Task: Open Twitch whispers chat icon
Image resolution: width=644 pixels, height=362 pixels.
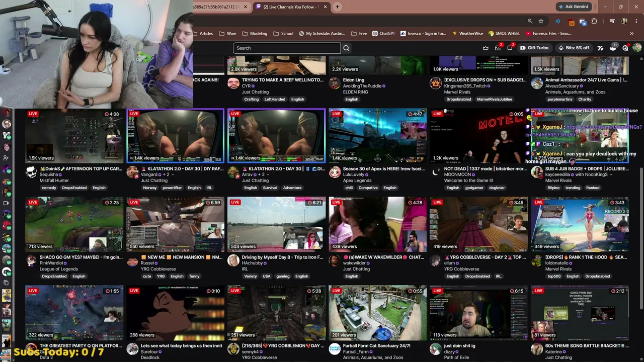Action: pyautogui.click(x=510, y=48)
